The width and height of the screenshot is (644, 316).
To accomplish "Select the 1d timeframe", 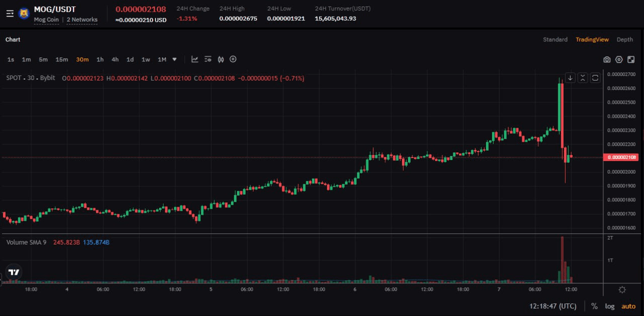I will point(130,59).
